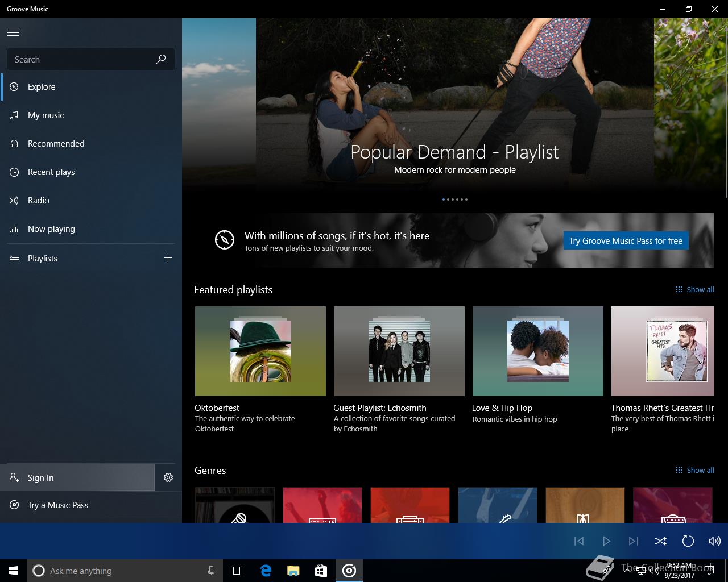
Task: Click the previous track button
Action: coord(579,541)
